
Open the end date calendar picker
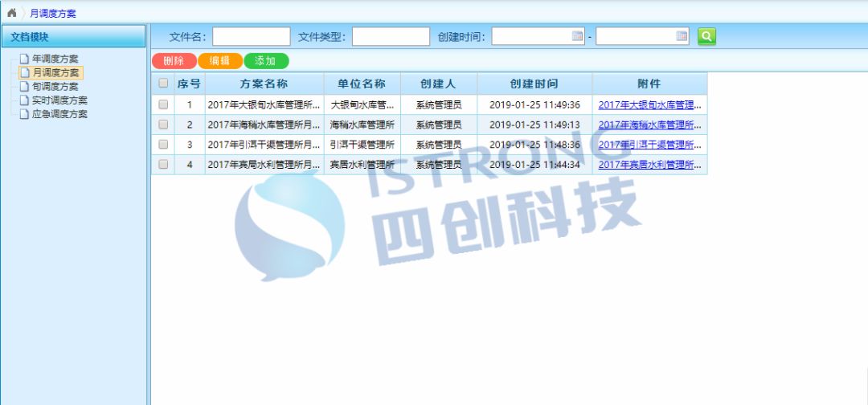coord(682,36)
